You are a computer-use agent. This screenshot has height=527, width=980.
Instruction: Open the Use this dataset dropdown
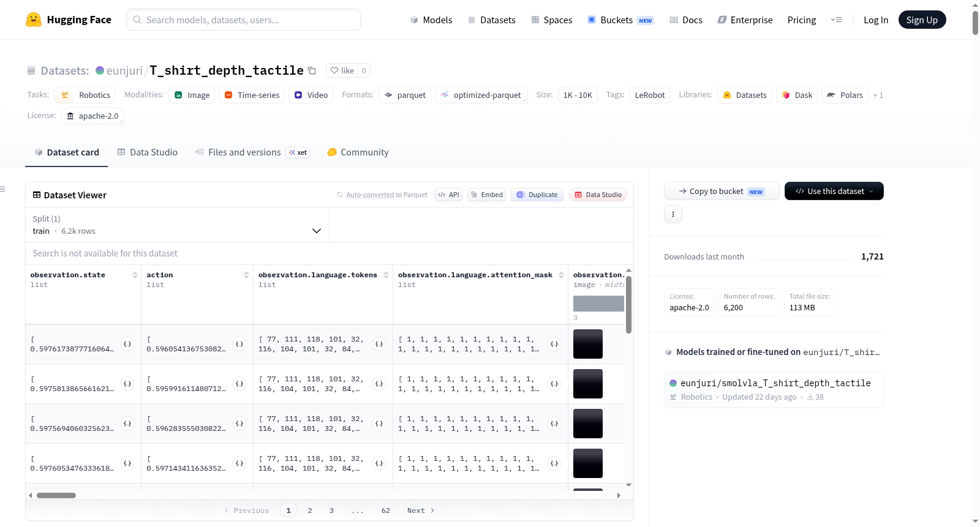[x=834, y=191]
